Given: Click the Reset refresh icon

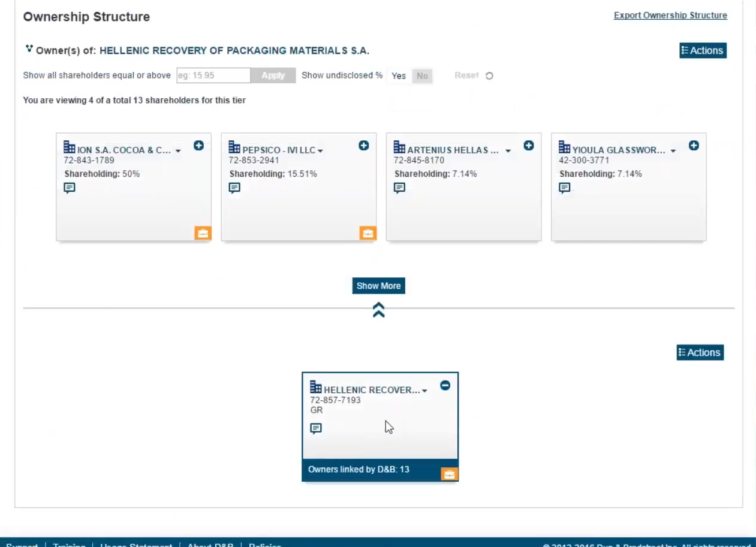Looking at the screenshot, I should pyautogui.click(x=489, y=76).
